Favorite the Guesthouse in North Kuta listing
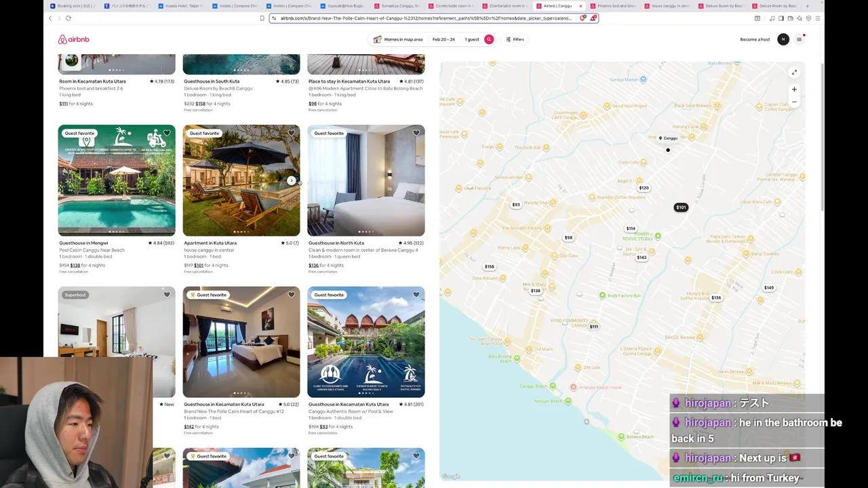The image size is (868, 488). (416, 133)
